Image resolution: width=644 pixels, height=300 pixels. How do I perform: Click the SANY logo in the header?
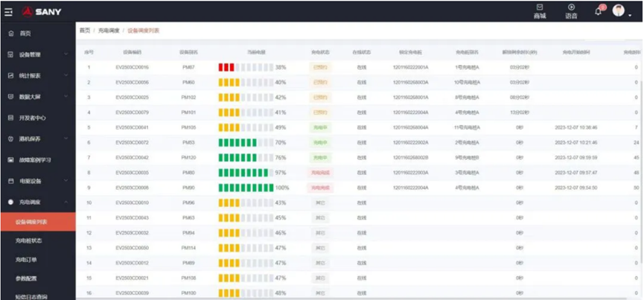click(x=42, y=12)
